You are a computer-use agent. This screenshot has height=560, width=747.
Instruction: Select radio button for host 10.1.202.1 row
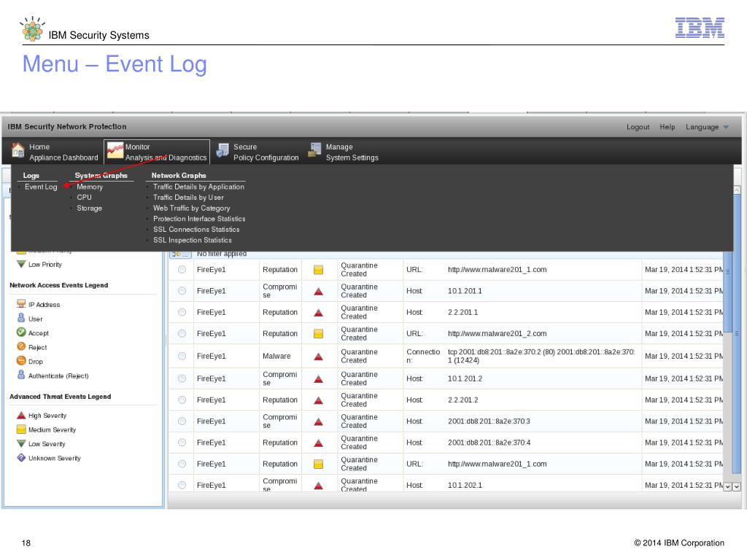coord(182,485)
